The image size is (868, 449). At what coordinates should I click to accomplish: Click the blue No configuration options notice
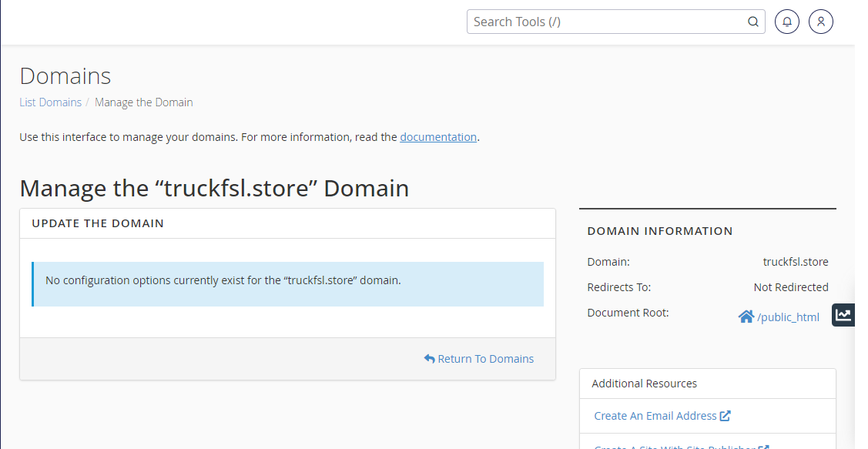288,284
